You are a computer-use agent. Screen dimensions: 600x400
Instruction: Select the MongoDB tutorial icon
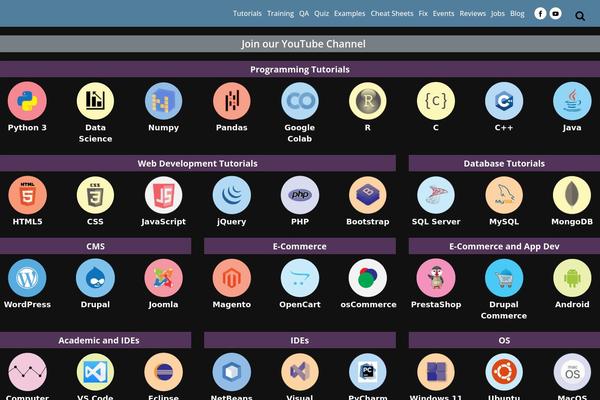pyautogui.click(x=572, y=195)
